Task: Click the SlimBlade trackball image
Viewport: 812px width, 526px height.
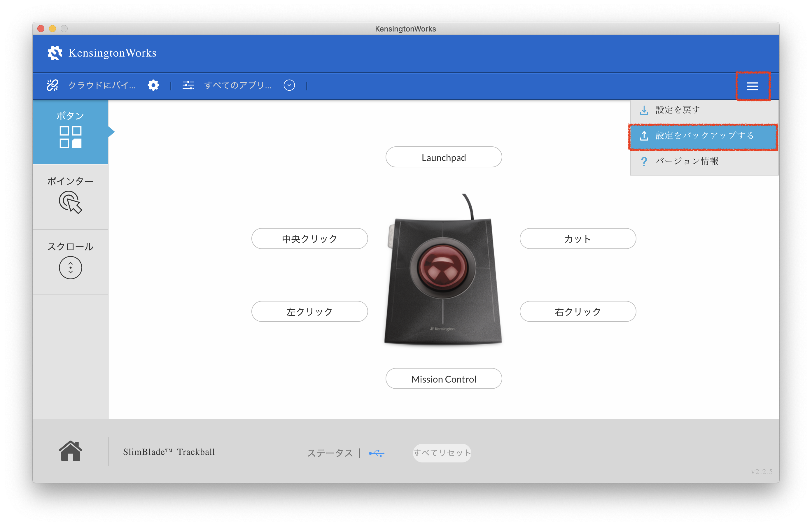Action: (443, 269)
